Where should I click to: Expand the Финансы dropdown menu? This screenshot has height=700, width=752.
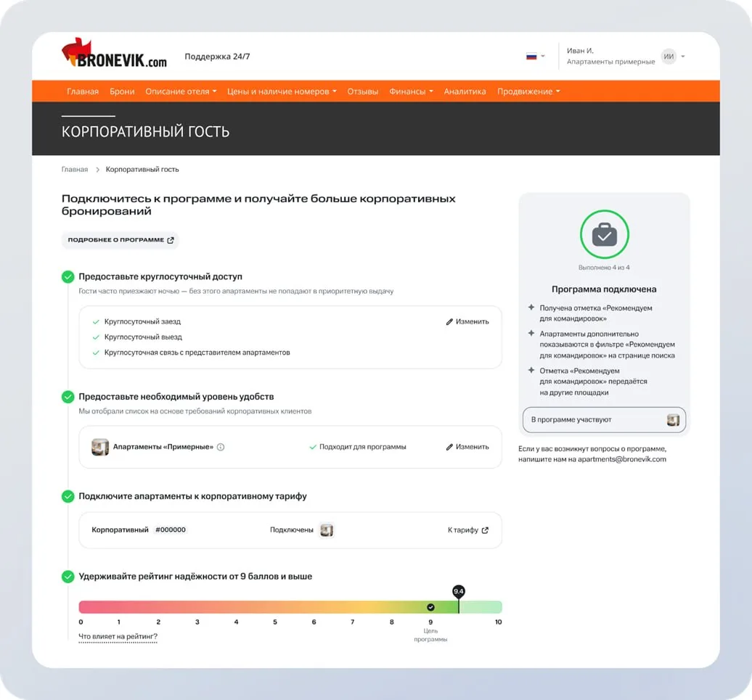click(411, 91)
